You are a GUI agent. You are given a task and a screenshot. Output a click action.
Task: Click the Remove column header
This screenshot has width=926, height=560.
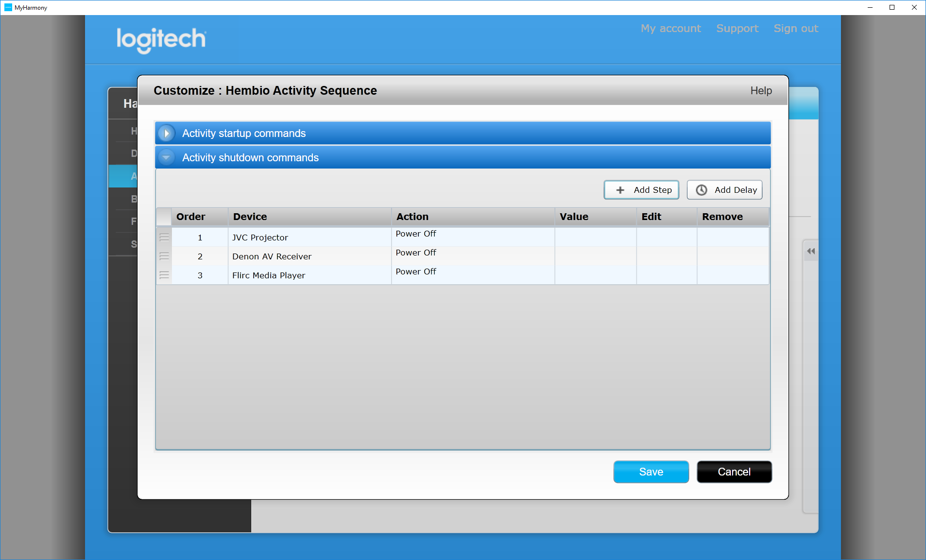coord(733,217)
